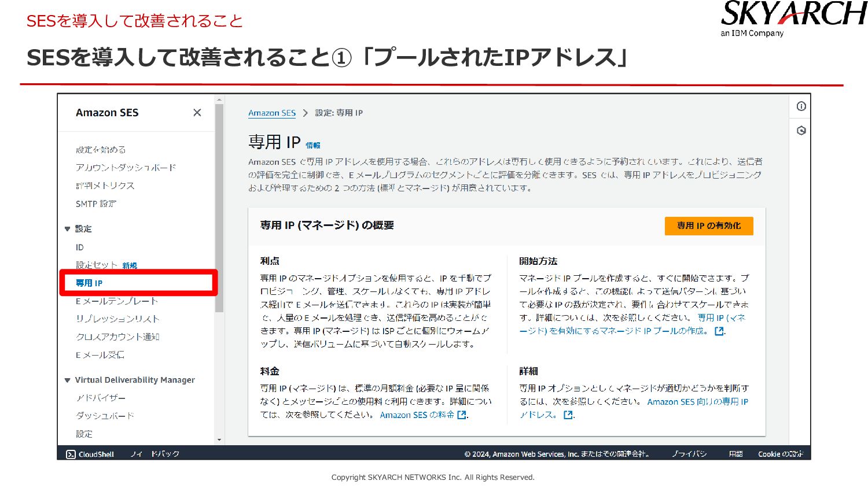Image resolution: width=868 pixels, height=488 pixels.
Task: Open 設定 under Virtual Deliverability Manager
Action: (84, 434)
